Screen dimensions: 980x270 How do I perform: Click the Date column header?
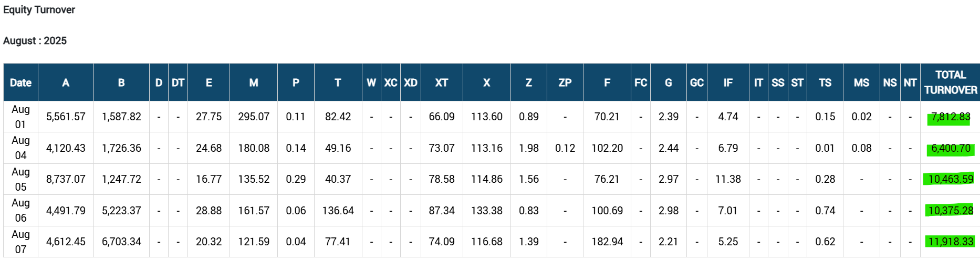click(x=20, y=82)
